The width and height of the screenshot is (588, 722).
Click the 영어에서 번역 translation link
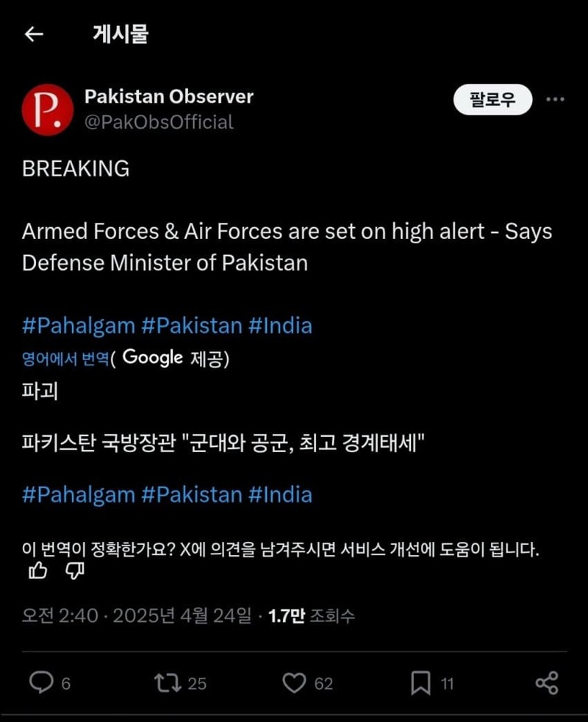[65, 358]
